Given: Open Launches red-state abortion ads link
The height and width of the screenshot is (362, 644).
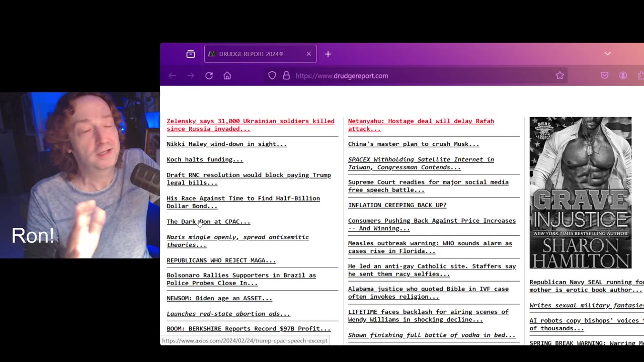Looking at the screenshot, I should coord(228,314).
